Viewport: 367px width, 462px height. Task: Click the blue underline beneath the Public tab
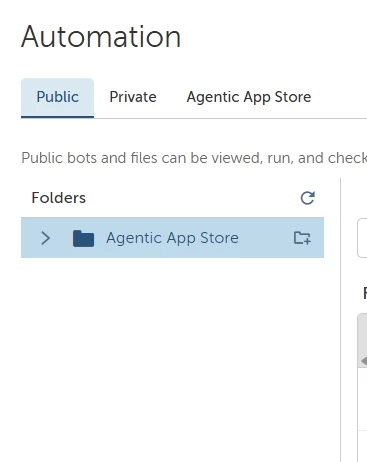pyautogui.click(x=57, y=117)
